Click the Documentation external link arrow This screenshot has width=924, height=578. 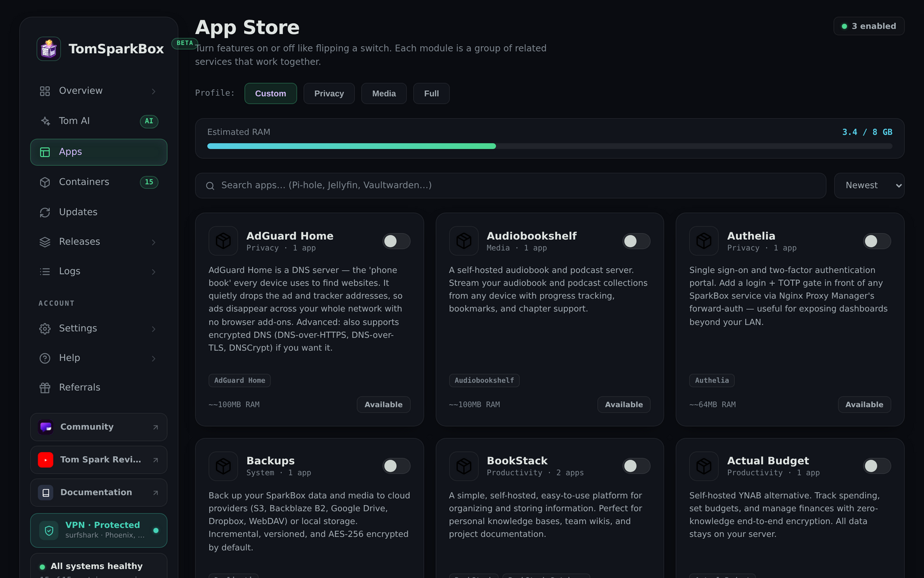(x=155, y=493)
